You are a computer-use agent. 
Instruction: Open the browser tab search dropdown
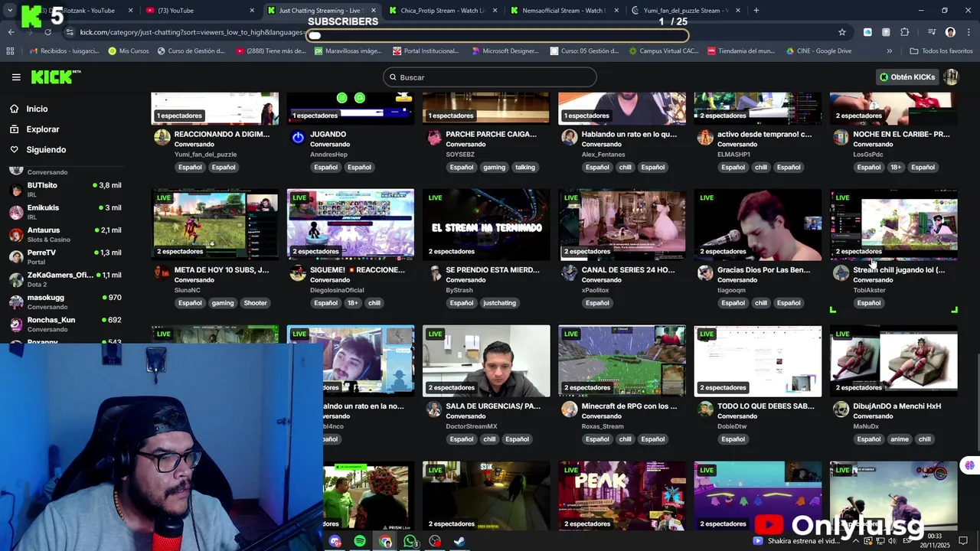point(10,11)
